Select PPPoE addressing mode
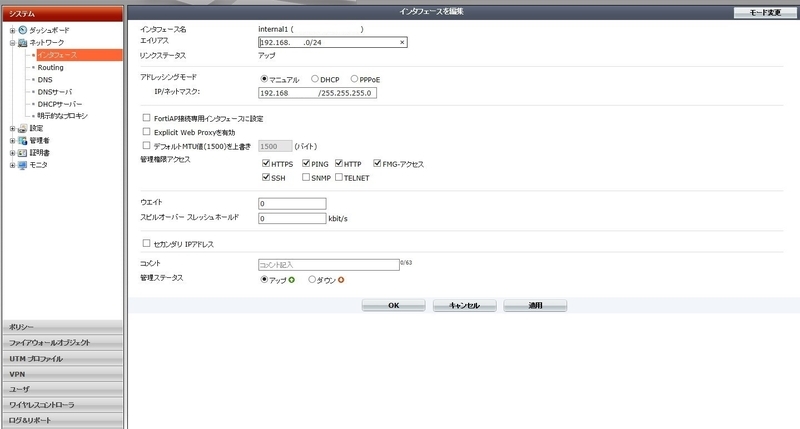 tap(354, 79)
